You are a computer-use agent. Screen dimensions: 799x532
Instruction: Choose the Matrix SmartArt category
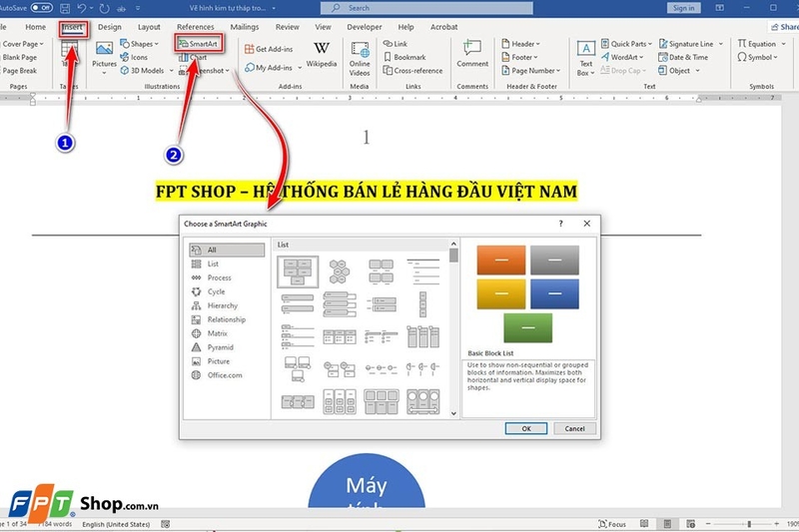tap(227, 333)
